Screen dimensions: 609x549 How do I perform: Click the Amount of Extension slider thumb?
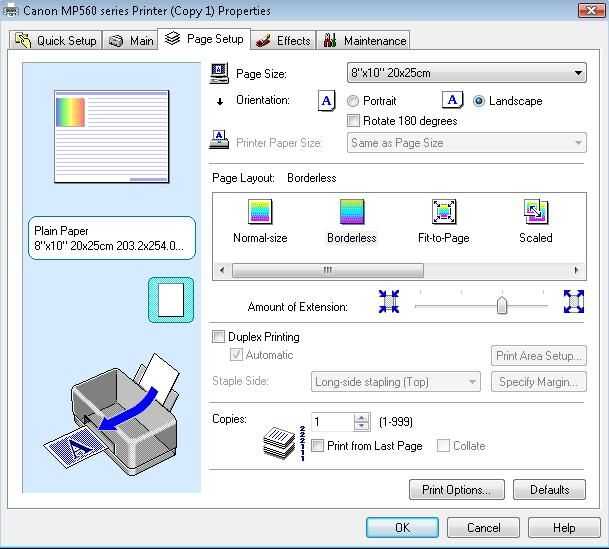click(x=502, y=305)
